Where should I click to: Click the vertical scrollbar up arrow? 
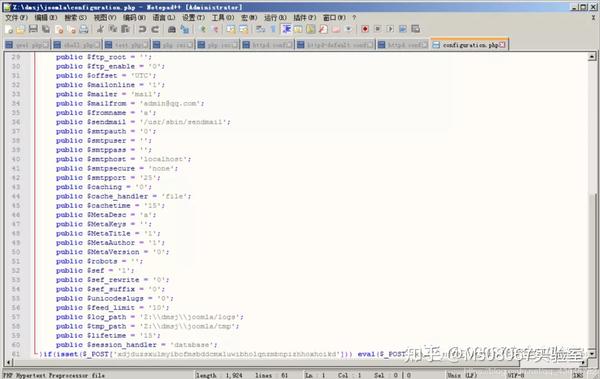pos(592,57)
